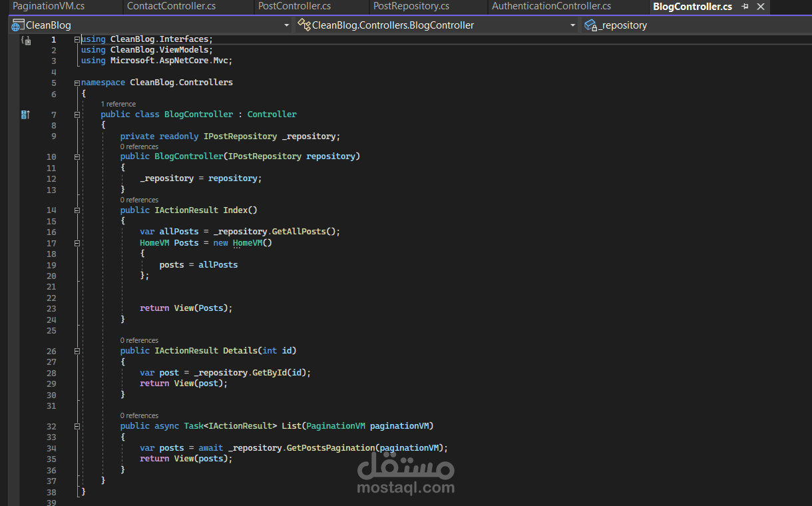This screenshot has width=812, height=506.
Task: Collapse the using directives block at line 1
Action: tap(77, 39)
